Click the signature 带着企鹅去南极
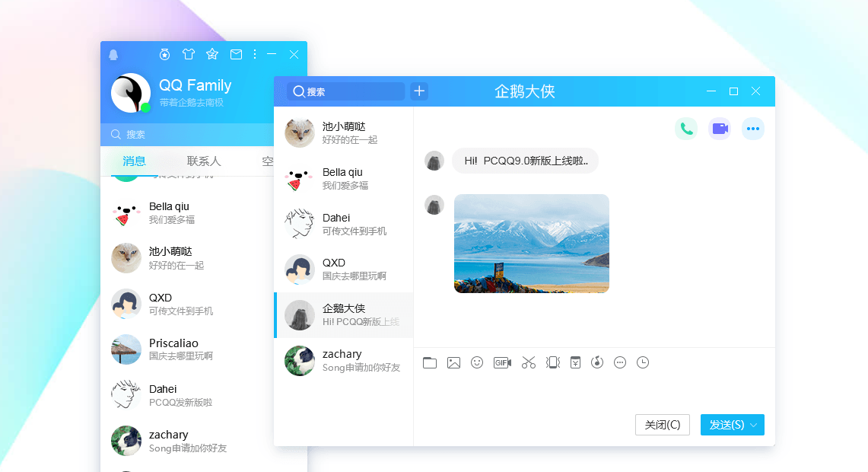This screenshot has height=472, width=868. pyautogui.click(x=192, y=103)
